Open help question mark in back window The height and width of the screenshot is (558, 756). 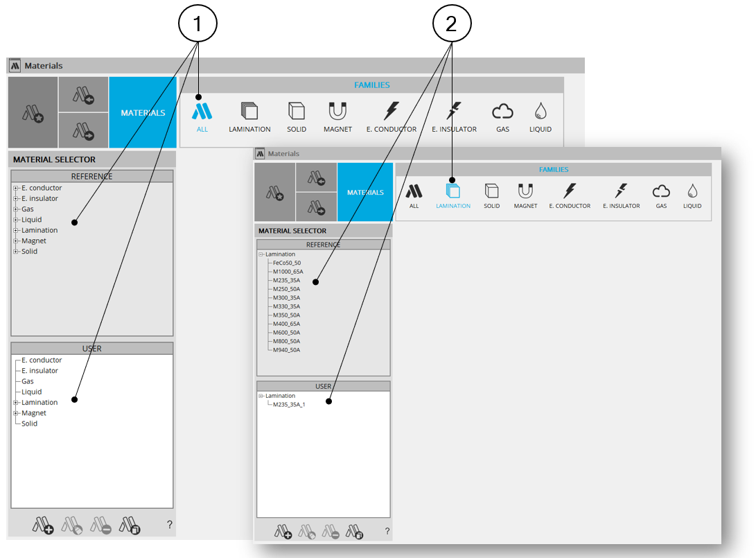[x=170, y=525]
